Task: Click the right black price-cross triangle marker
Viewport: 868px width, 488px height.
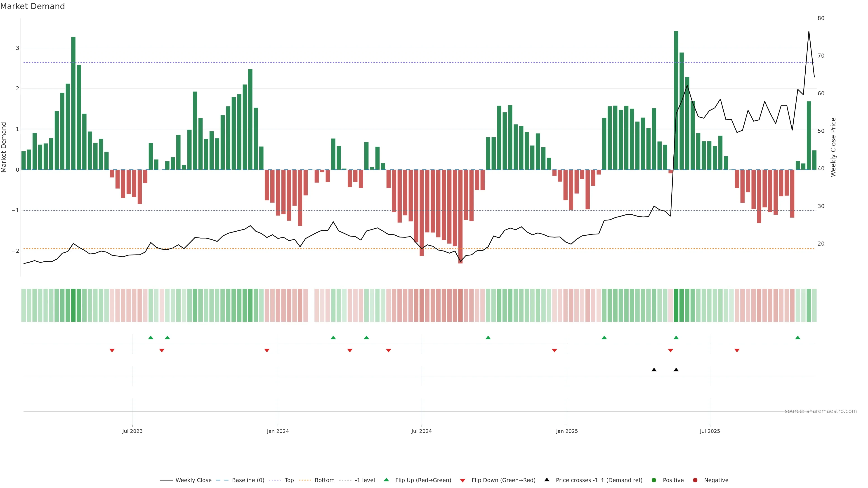Action: [x=676, y=370]
